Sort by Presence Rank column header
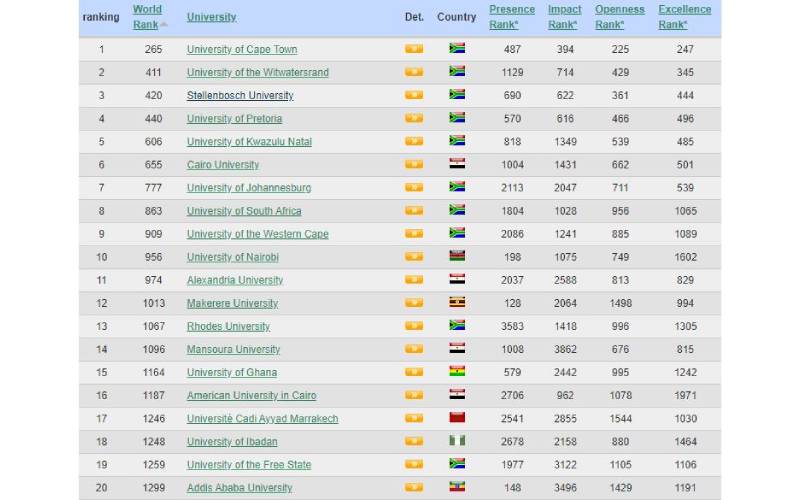800x500 pixels. click(x=512, y=17)
